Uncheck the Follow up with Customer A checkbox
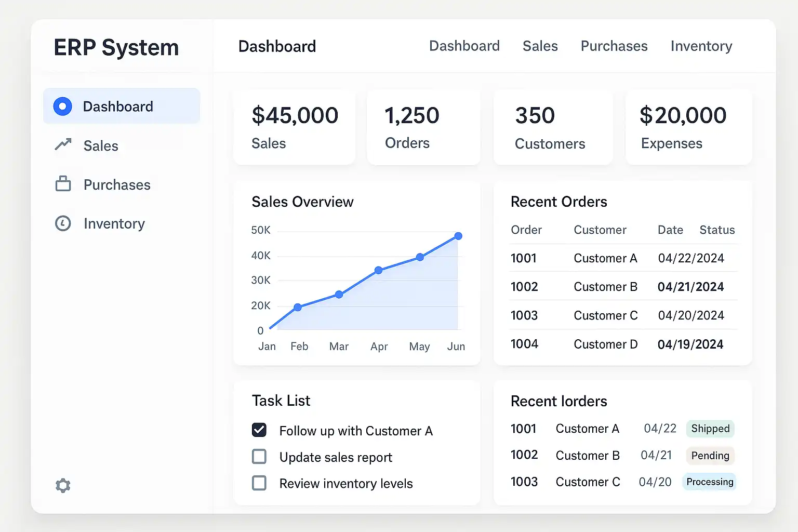Screen dimensions: 798x532 [259, 430]
